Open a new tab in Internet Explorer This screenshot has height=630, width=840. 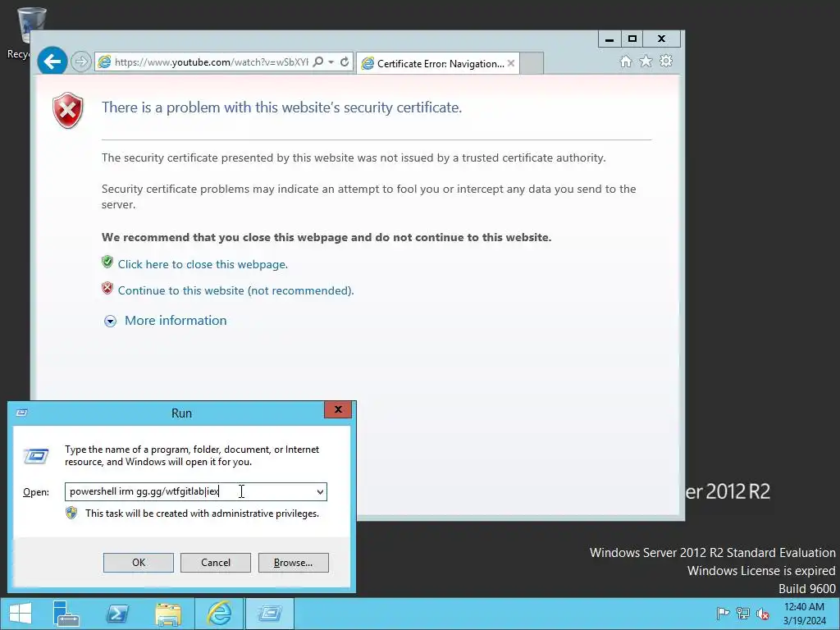[x=532, y=63]
